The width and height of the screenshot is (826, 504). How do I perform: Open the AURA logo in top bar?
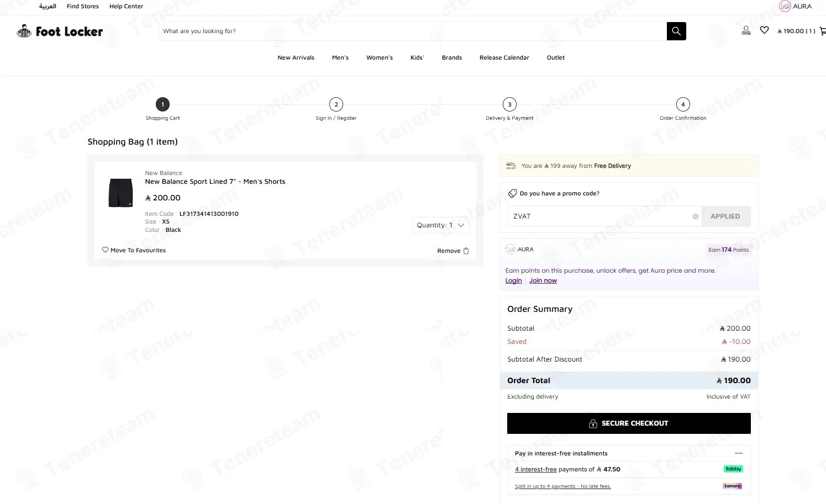(796, 7)
